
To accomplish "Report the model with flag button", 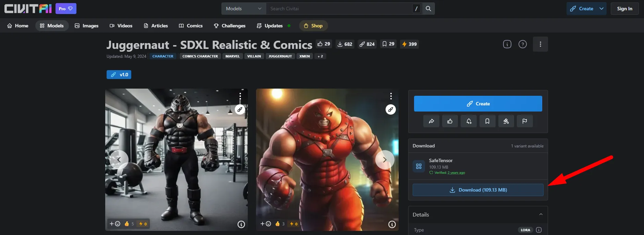I will (525, 121).
